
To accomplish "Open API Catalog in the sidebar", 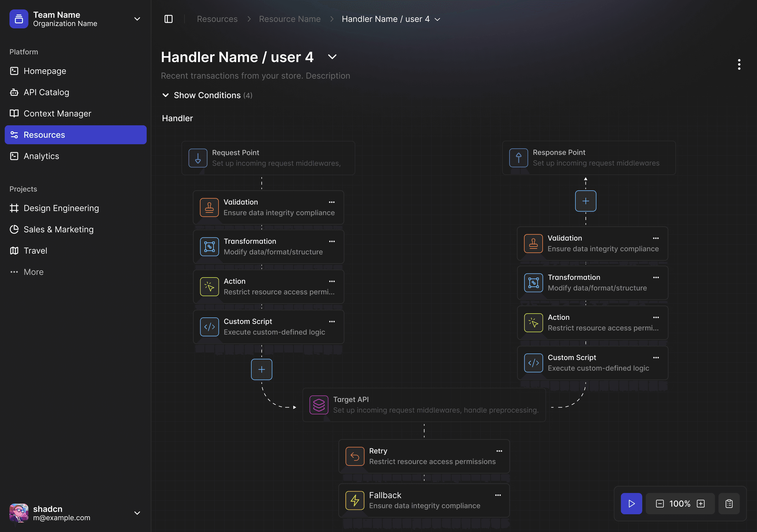I will coord(75,92).
